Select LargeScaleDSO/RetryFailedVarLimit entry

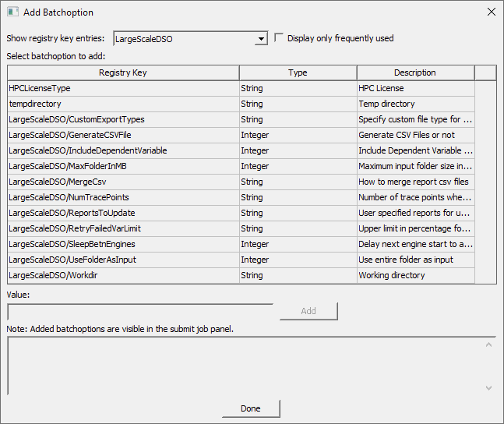click(x=123, y=228)
